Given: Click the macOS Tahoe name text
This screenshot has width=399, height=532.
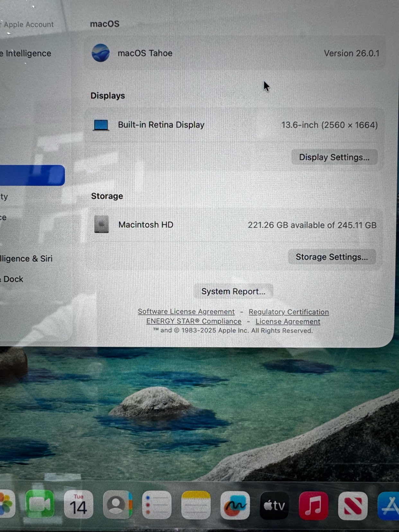Looking at the screenshot, I should pos(145,53).
